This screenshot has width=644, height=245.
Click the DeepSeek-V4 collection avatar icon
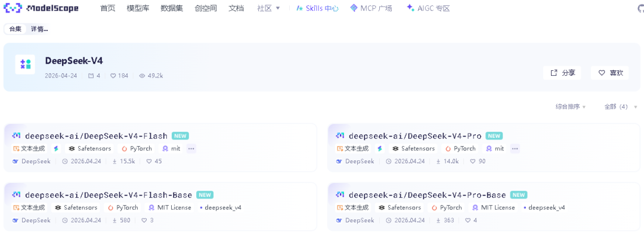pos(25,64)
